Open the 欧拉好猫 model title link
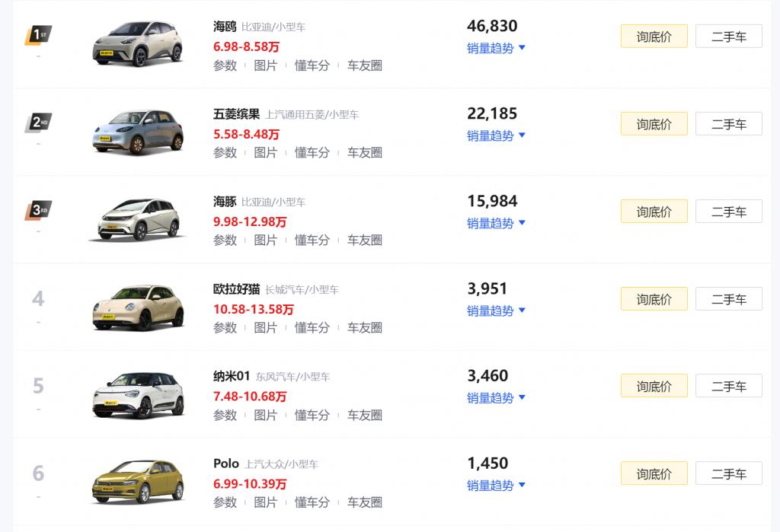This screenshot has height=532, width=780. [236, 289]
